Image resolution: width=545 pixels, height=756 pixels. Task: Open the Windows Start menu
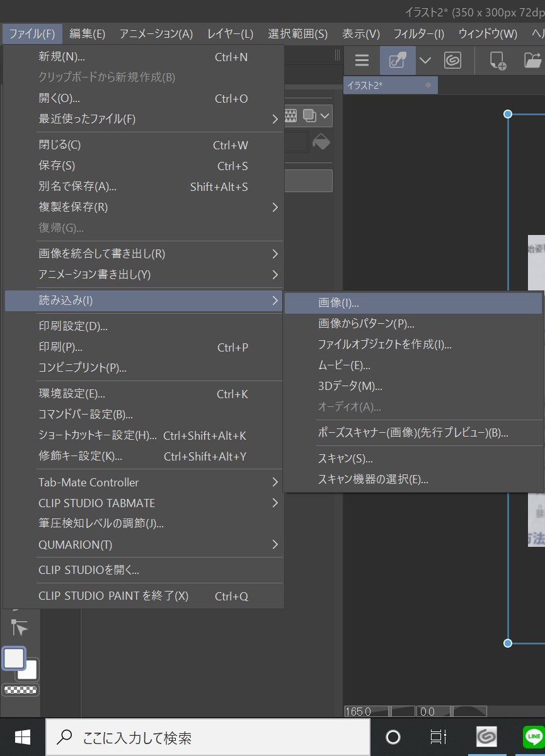(23, 738)
